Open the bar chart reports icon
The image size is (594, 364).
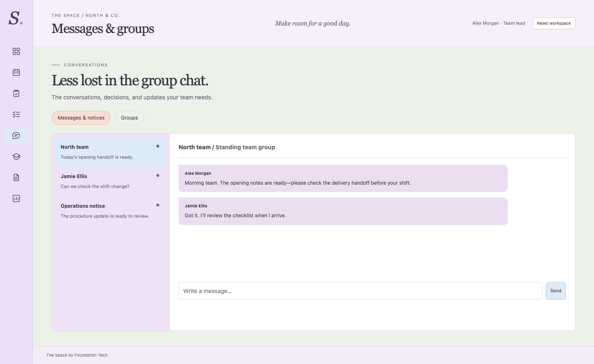pos(16,198)
